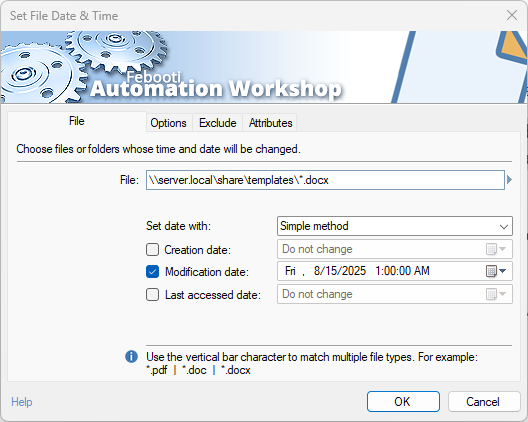This screenshot has height=422, width=528.
Task: Open disabled Last accessed date calendar dropdown
Action: (496, 294)
